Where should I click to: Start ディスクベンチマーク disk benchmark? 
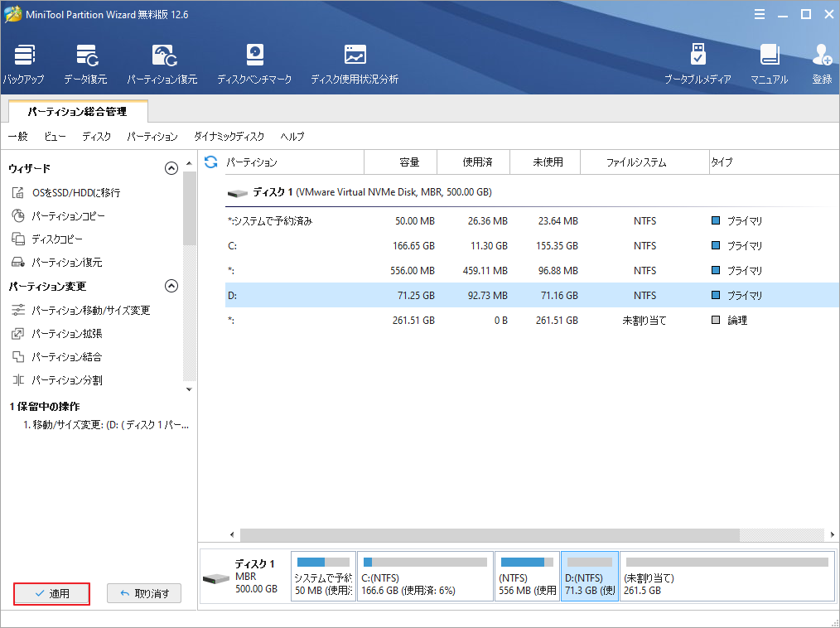[x=254, y=65]
